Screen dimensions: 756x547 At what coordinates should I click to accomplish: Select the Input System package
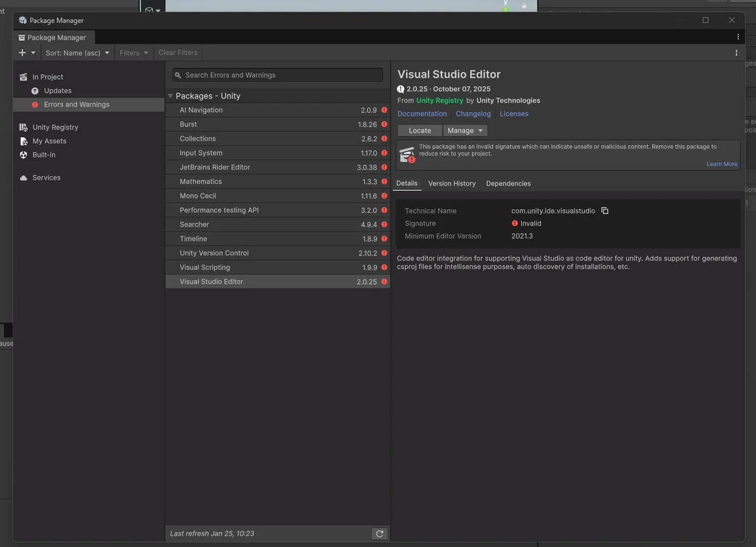tap(201, 153)
